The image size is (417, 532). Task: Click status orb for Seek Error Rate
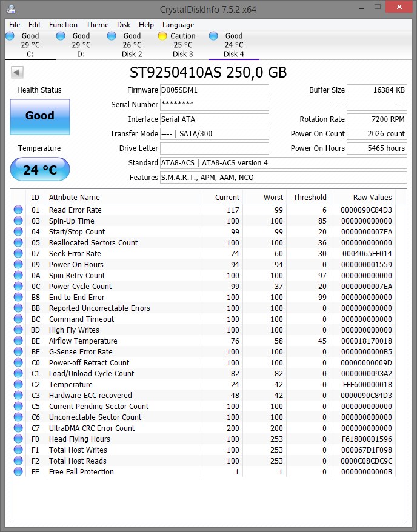coord(18,253)
